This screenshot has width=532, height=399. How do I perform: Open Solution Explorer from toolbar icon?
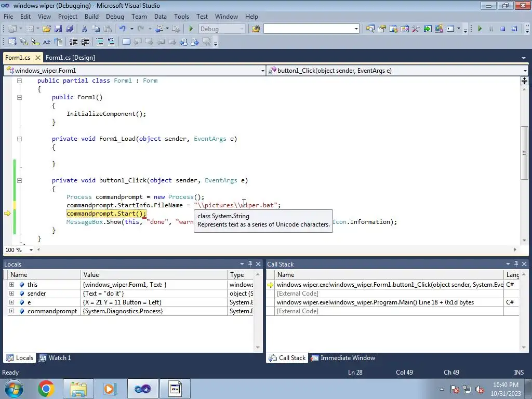(x=370, y=29)
